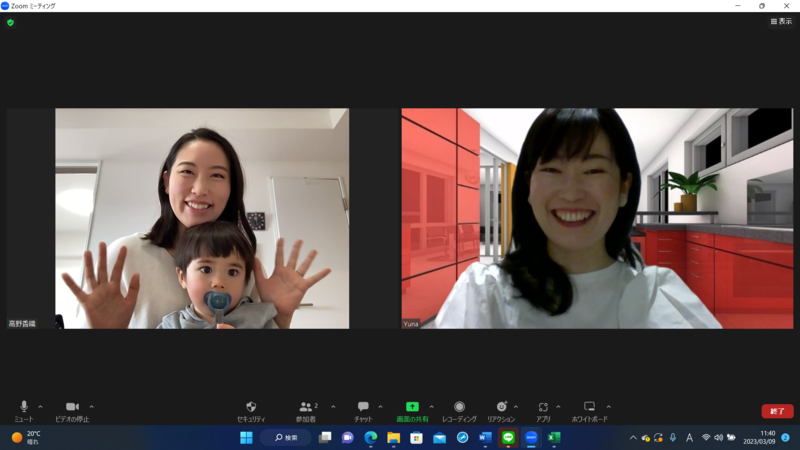Viewport: 800px width, 450px height.
Task: Click the green Share Screen icon
Action: (412, 407)
